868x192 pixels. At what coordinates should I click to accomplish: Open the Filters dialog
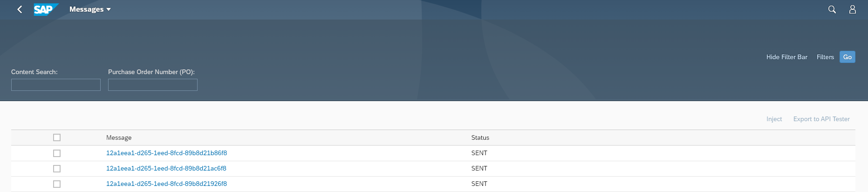(825, 57)
